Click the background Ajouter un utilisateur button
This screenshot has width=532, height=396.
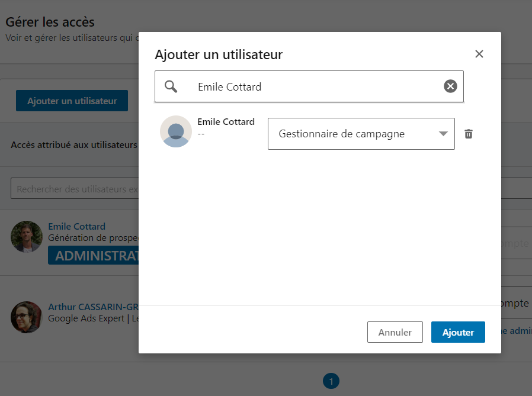72,101
